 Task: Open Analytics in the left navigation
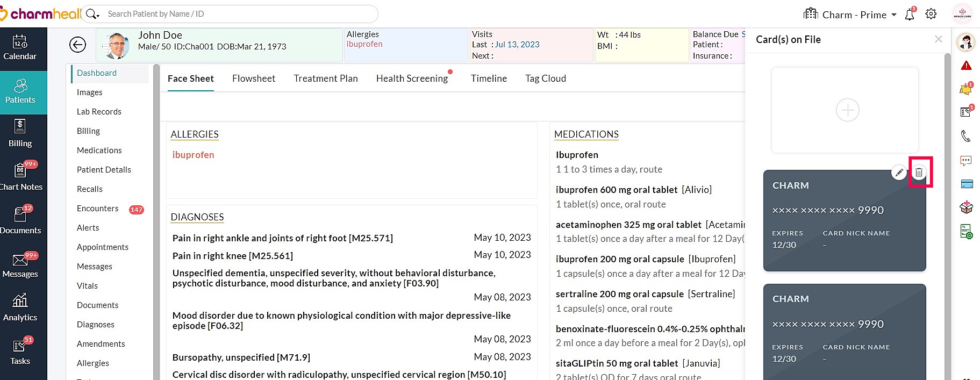coord(20,307)
